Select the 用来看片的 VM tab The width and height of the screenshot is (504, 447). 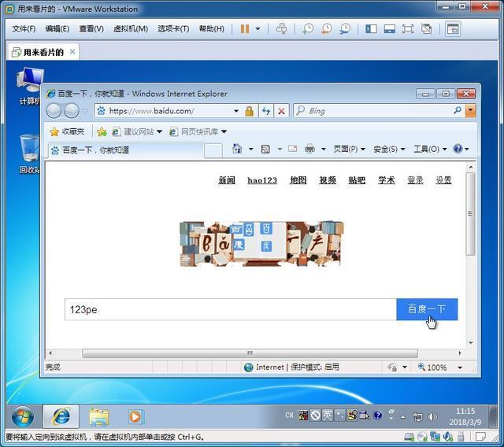point(43,52)
